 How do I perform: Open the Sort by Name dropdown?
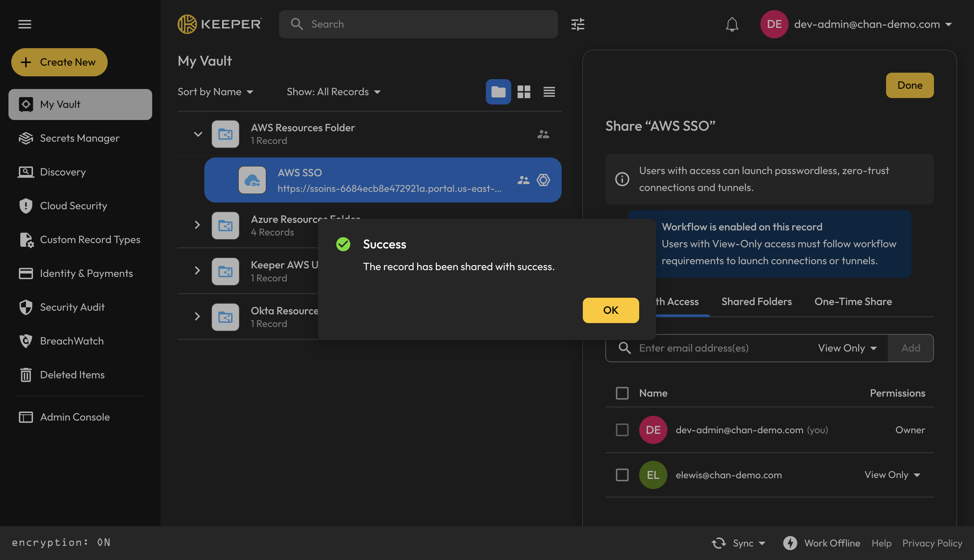(x=215, y=92)
